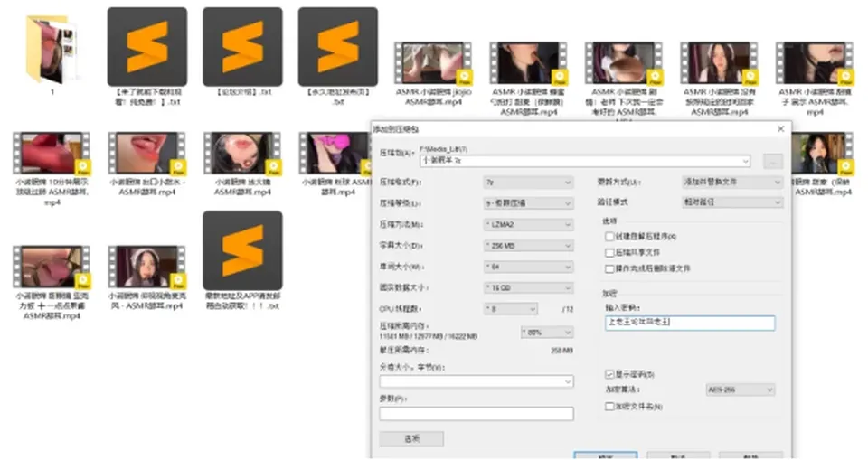Open the 压缩等级 dropdown showing 极限压缩

click(x=529, y=203)
